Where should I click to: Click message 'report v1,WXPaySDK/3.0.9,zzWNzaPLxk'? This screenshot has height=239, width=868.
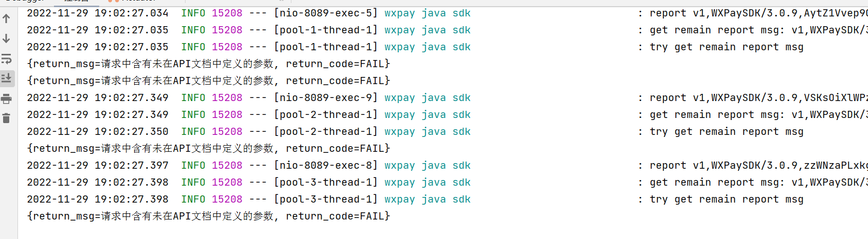pyautogui.click(x=759, y=166)
